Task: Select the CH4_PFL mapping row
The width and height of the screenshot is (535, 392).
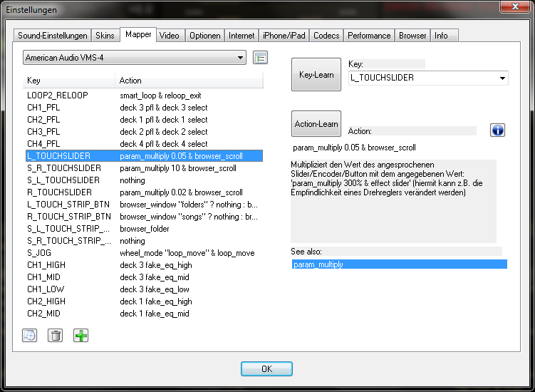Action: 145,144
